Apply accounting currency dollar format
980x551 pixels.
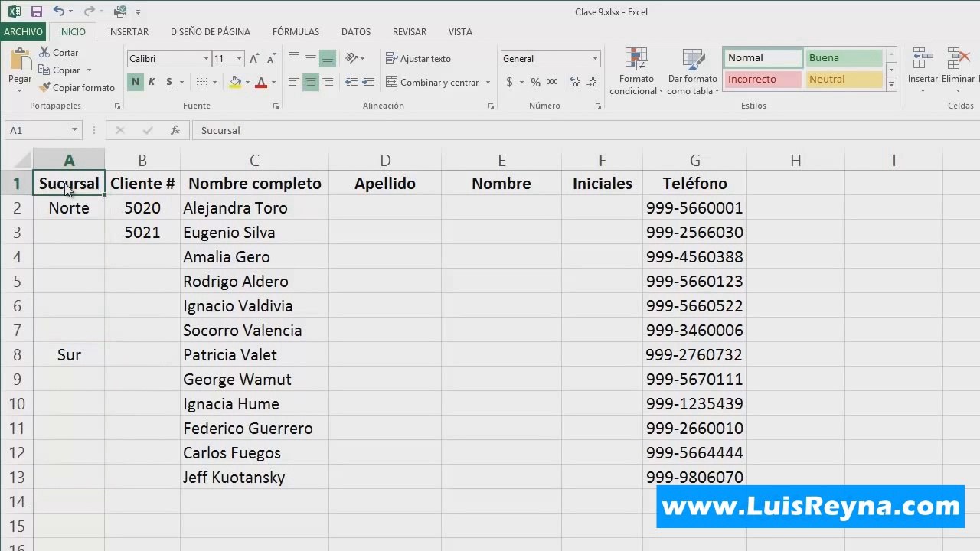(x=510, y=83)
